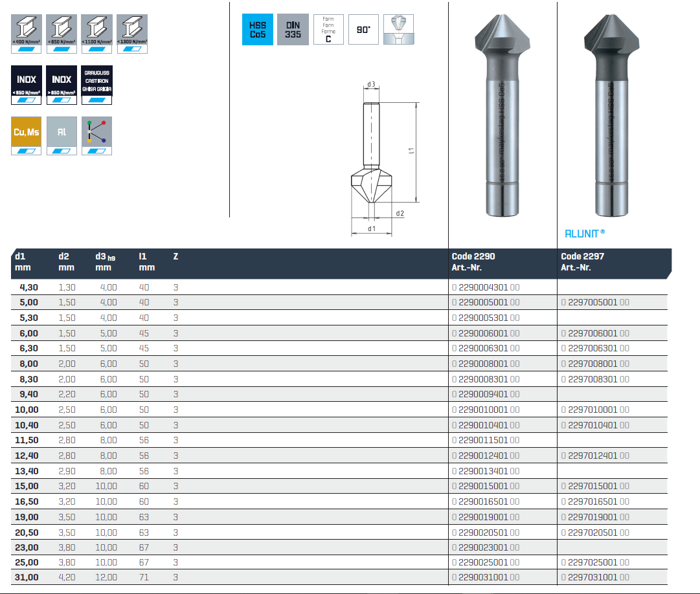Select the 90° angle badge

click(x=363, y=30)
